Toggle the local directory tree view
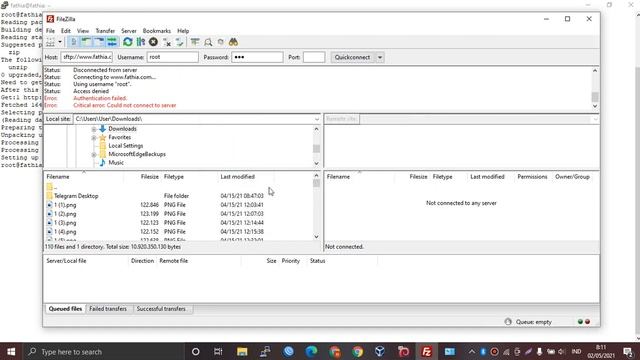Screen dimensions: 640x360 tap(86, 42)
